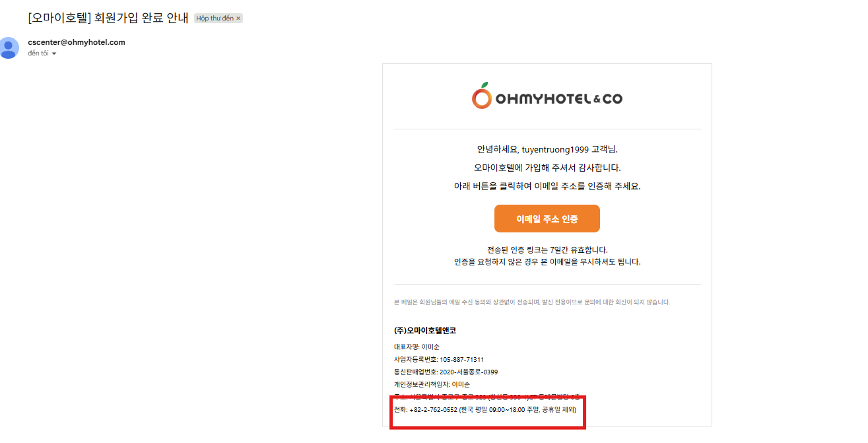Click the orange 이메일 주소 인증 button

pos(547,219)
